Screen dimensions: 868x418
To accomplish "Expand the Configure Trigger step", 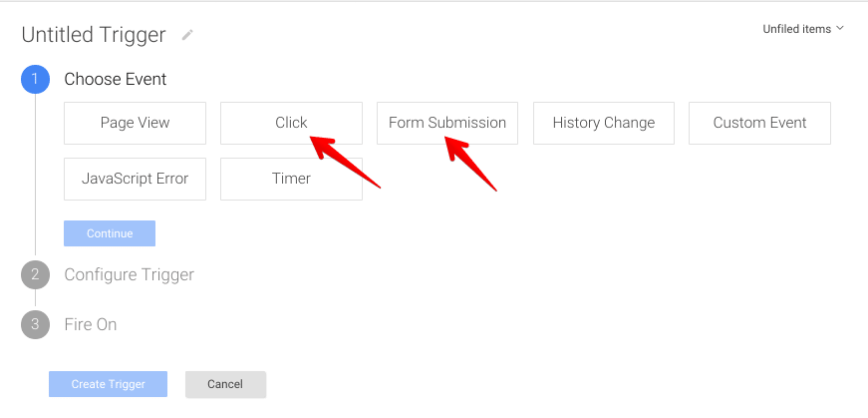I will click(129, 275).
